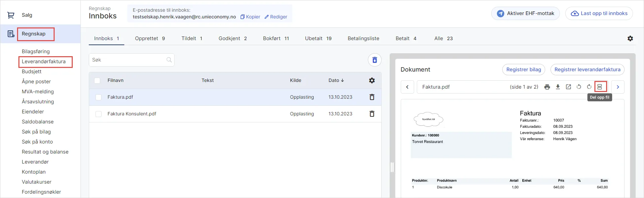
Task: Open the Salg shopping cart icon
Action: pos(11,15)
